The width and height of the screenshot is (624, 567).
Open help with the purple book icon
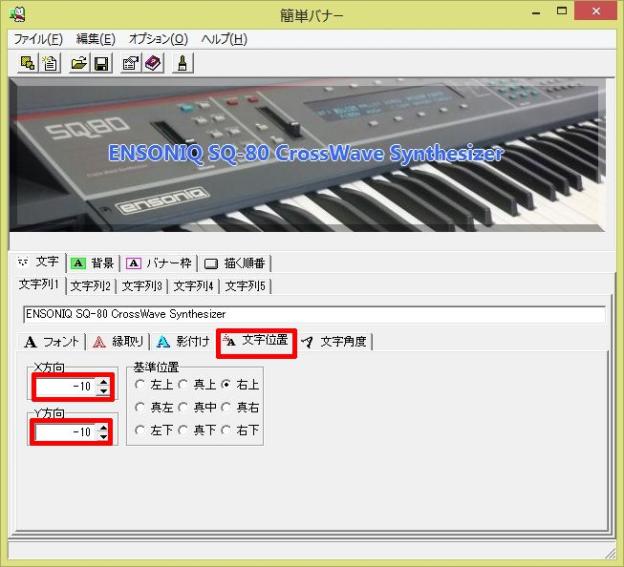click(153, 63)
